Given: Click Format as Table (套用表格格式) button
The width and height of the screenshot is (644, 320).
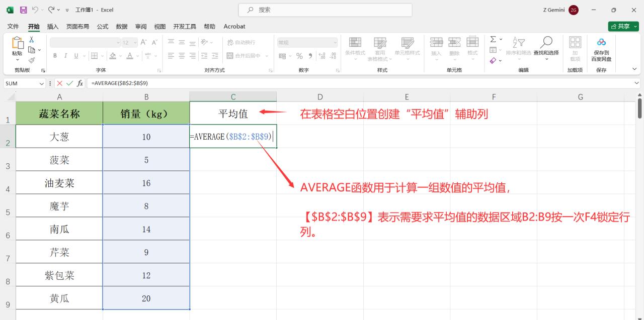Looking at the screenshot, I should tap(380, 49).
